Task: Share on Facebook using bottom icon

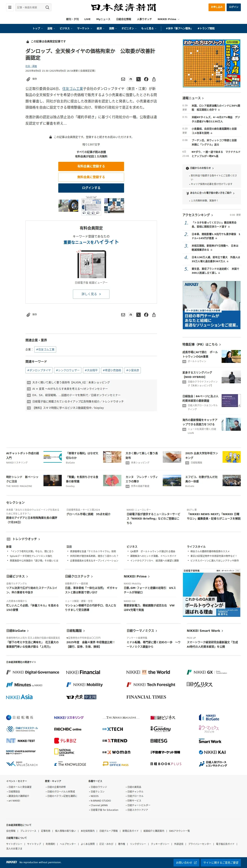Action: tap(146, 315)
